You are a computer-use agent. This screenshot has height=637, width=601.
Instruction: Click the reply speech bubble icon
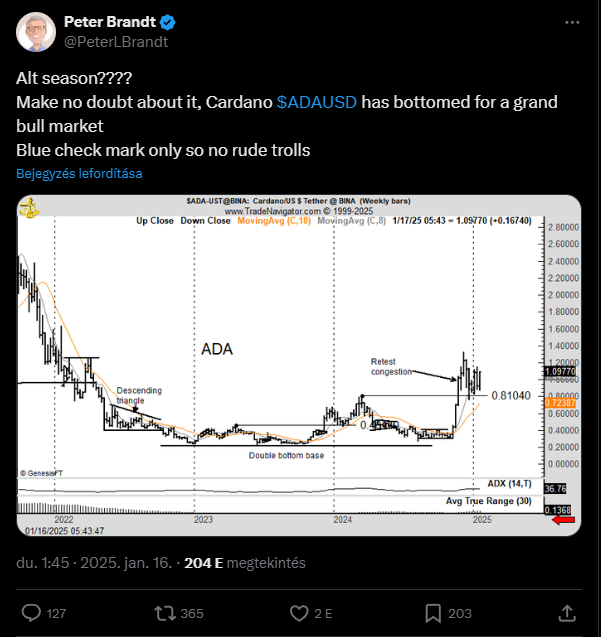[31, 613]
